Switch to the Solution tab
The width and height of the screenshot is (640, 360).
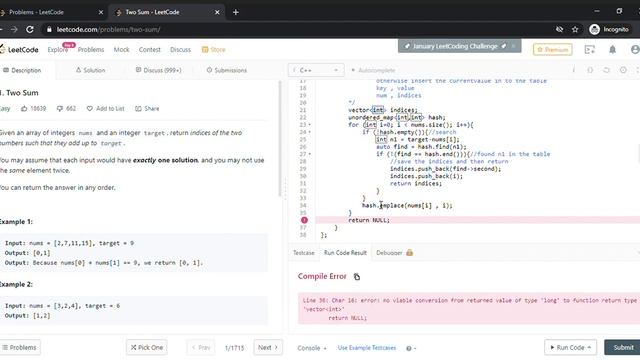pyautogui.click(x=91, y=70)
